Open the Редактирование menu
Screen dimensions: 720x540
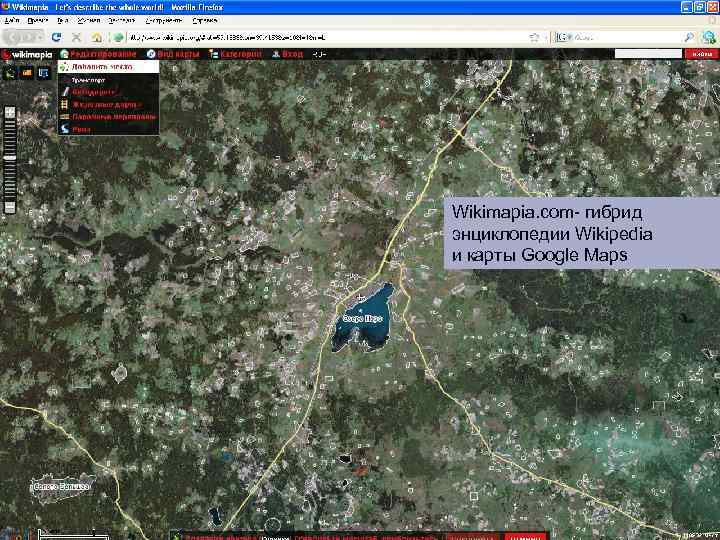[x=98, y=54]
